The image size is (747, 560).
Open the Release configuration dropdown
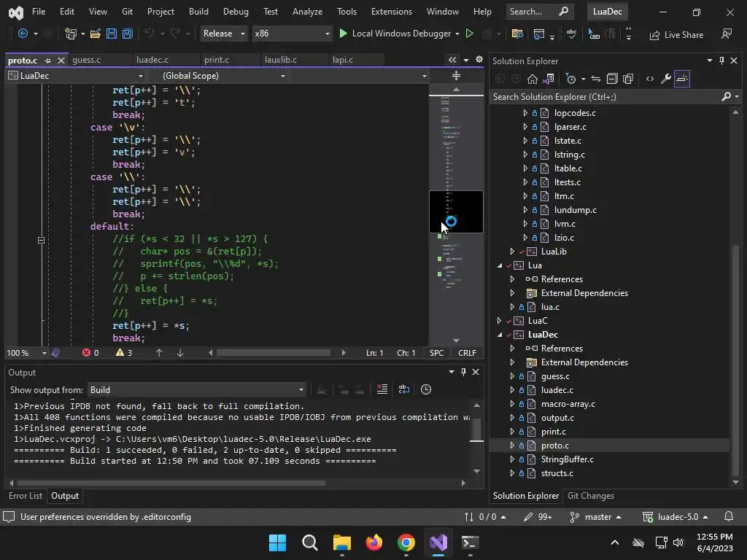point(223,34)
